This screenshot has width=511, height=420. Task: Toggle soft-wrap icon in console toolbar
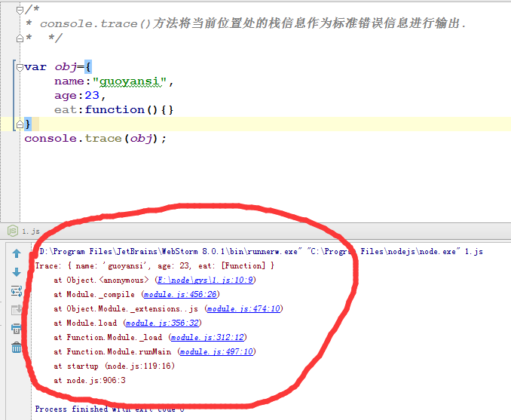pyautogui.click(x=16, y=291)
